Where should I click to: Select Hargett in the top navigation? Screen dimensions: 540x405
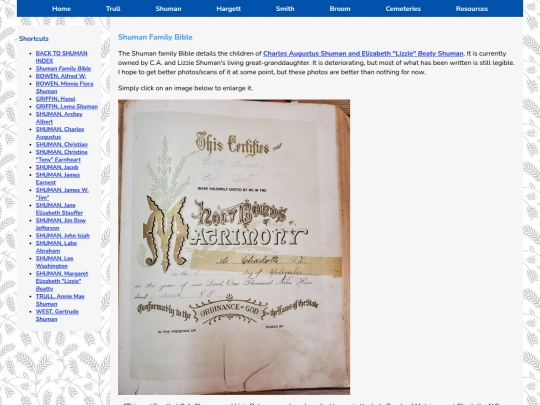228,9
